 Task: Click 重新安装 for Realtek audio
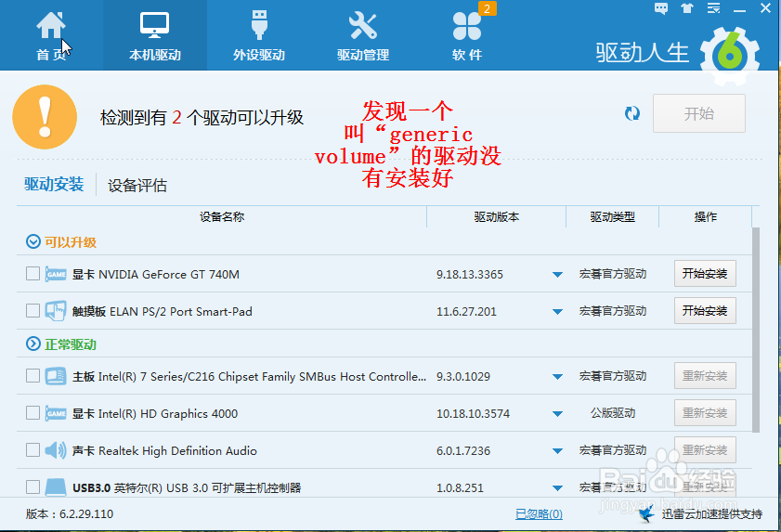point(705,450)
